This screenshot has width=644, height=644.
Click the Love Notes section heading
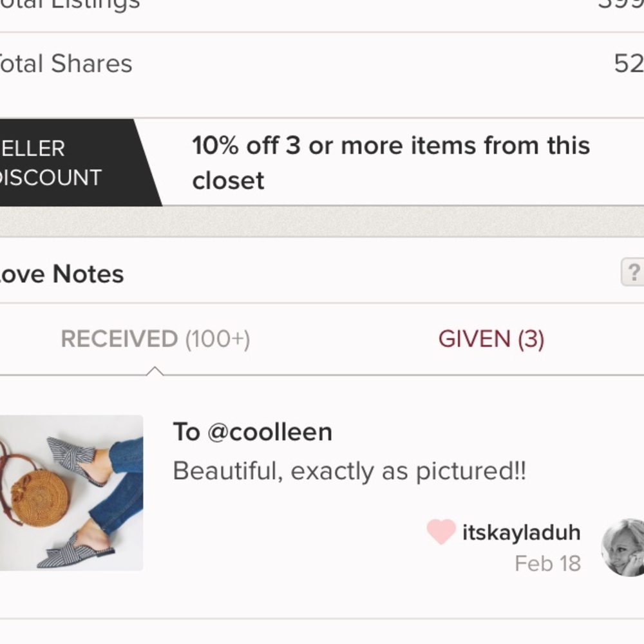[61, 274]
